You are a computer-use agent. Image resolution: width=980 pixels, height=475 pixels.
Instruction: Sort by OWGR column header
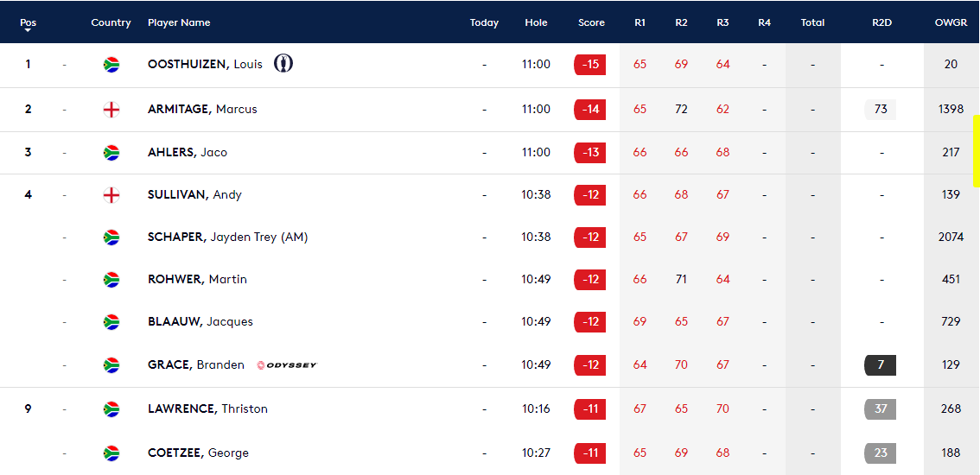(x=951, y=22)
